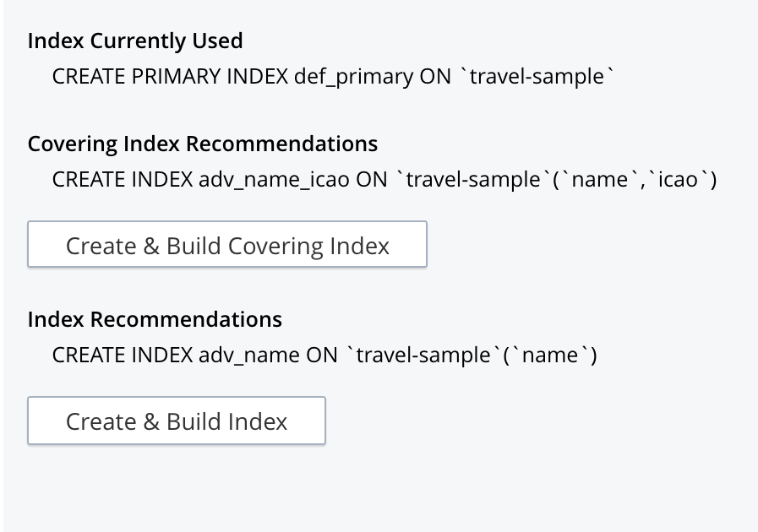This screenshot has height=532, width=758.
Task: Click travel-sample in the adv_name statement
Action: tap(423, 355)
